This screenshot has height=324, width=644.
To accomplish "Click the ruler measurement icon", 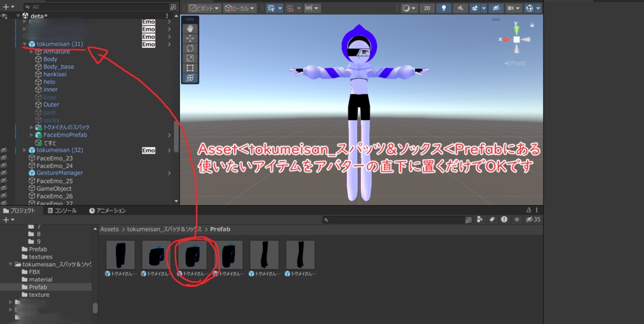I will [x=309, y=8].
